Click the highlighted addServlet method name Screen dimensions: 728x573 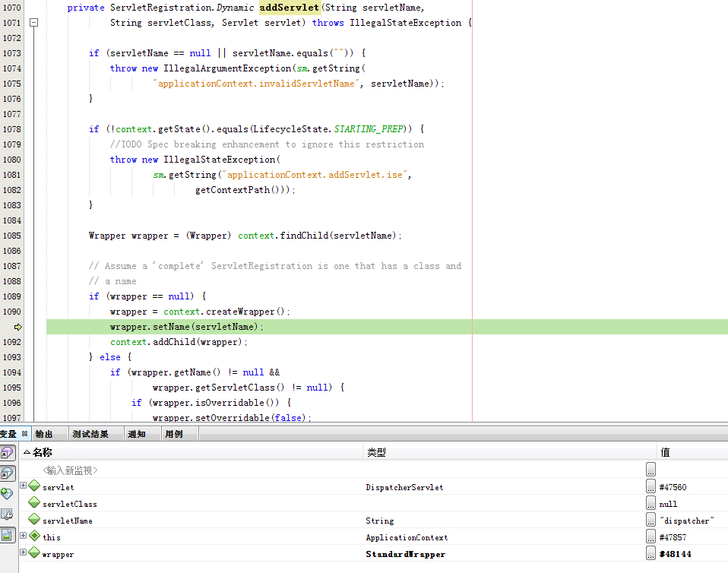coord(290,8)
